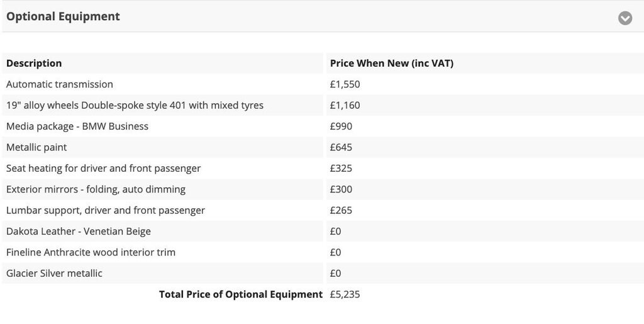Click the £5,235 total price value

click(x=345, y=294)
